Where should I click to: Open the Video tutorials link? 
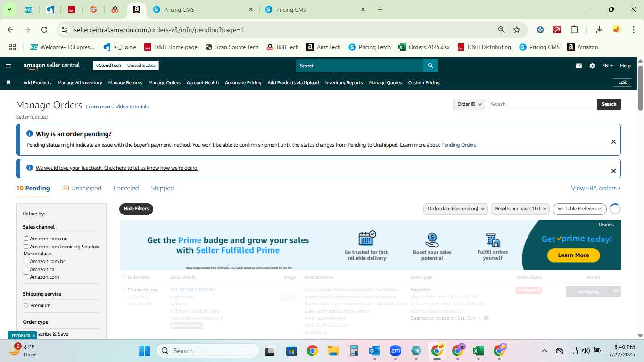point(132,107)
